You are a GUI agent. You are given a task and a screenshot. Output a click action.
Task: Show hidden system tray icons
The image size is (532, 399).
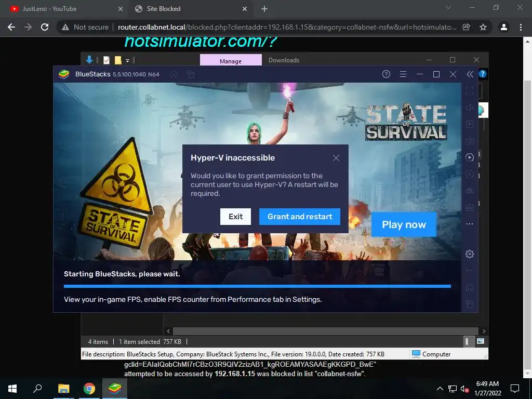[x=440, y=389]
